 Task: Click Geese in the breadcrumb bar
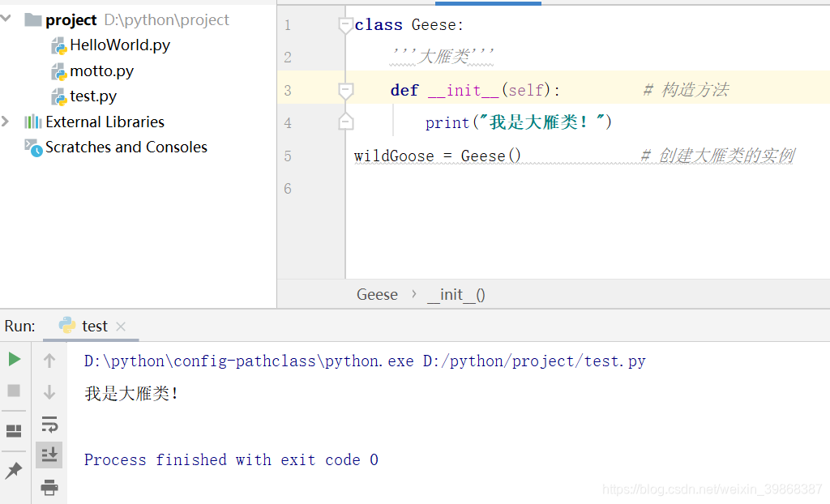(x=377, y=294)
